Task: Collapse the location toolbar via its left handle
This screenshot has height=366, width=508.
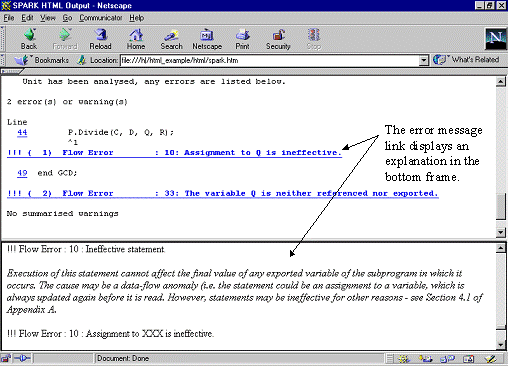Action: pos(3,60)
